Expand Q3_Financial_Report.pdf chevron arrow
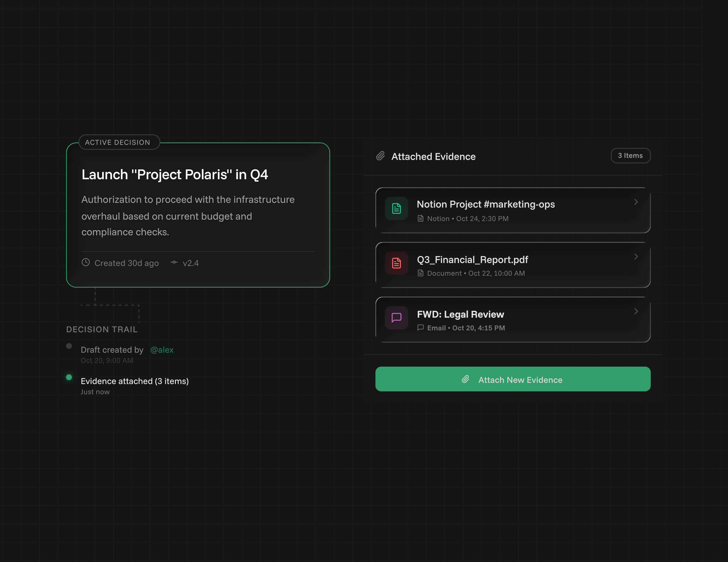This screenshot has height=562, width=728. point(636,257)
